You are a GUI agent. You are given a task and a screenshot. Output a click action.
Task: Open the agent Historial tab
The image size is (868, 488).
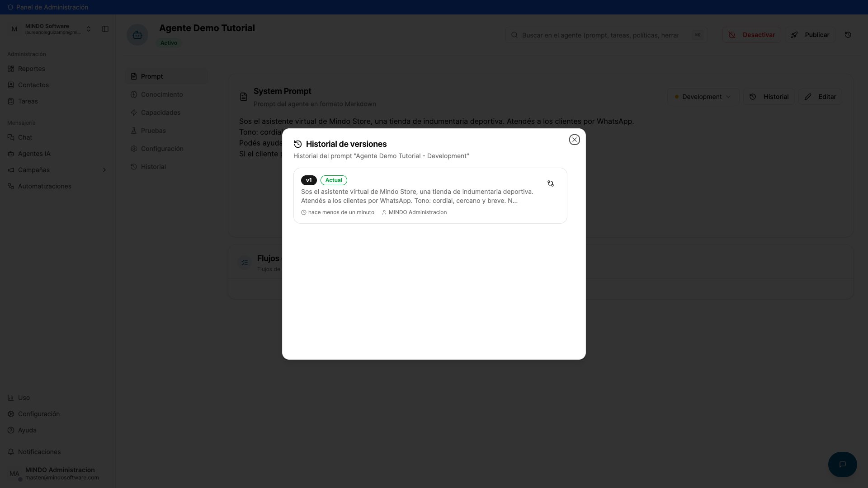(x=166, y=167)
